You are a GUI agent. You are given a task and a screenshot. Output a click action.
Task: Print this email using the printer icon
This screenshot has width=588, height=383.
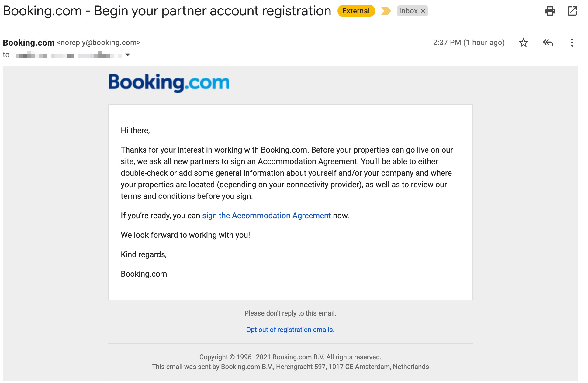[550, 11]
